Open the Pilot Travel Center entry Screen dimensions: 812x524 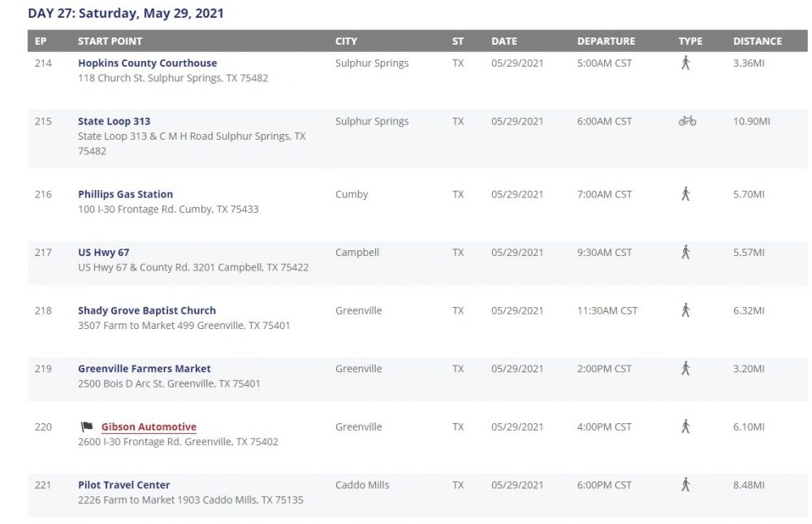[x=123, y=485]
